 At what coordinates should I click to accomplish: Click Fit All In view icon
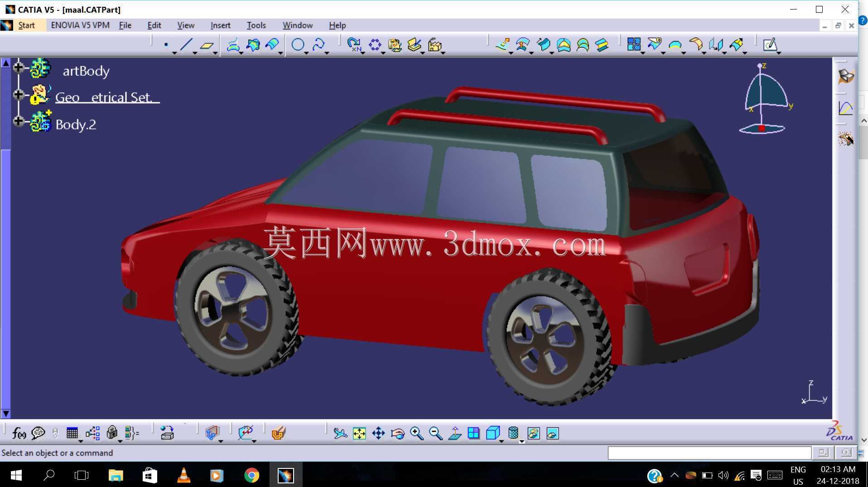(x=359, y=433)
